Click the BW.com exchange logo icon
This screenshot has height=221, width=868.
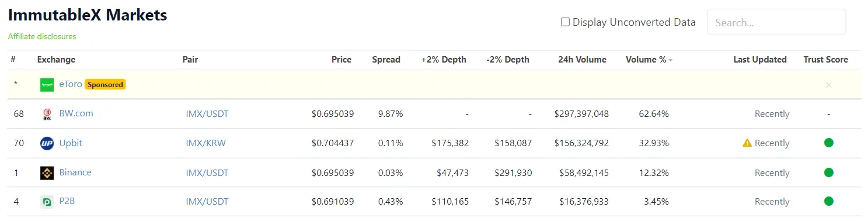pos(47,114)
